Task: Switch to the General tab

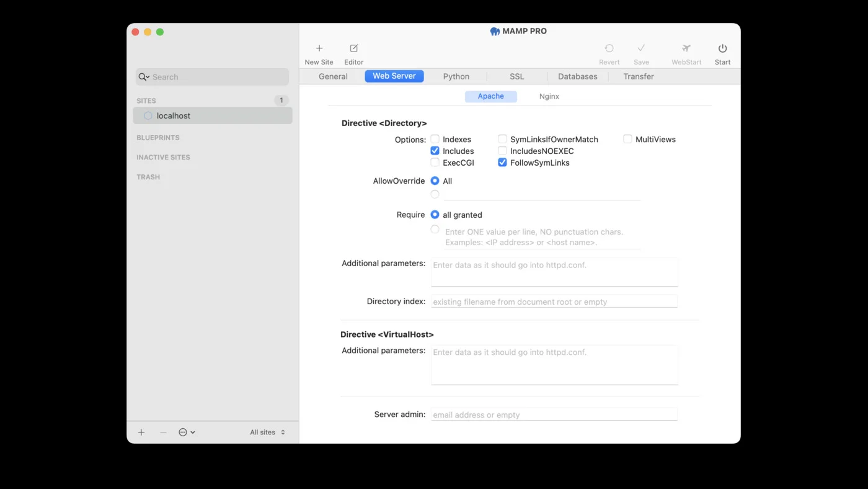Action: (x=333, y=76)
